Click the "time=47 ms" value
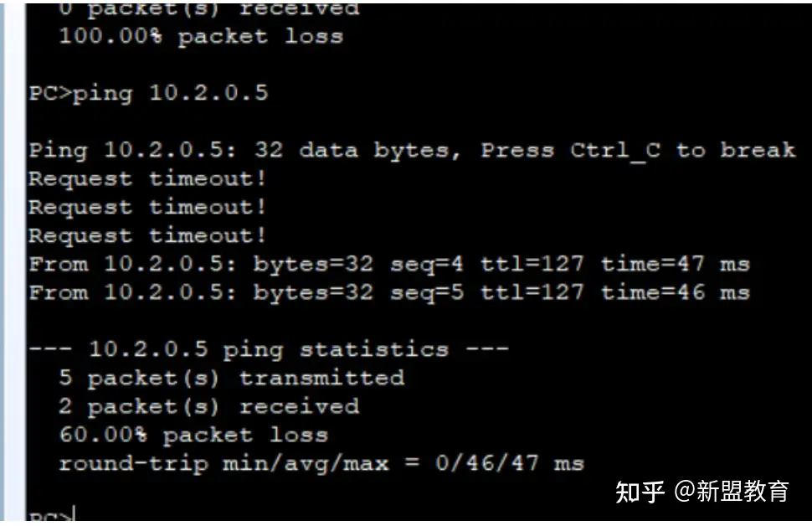Image resolution: width=812 pixels, height=526 pixels. [x=674, y=265]
